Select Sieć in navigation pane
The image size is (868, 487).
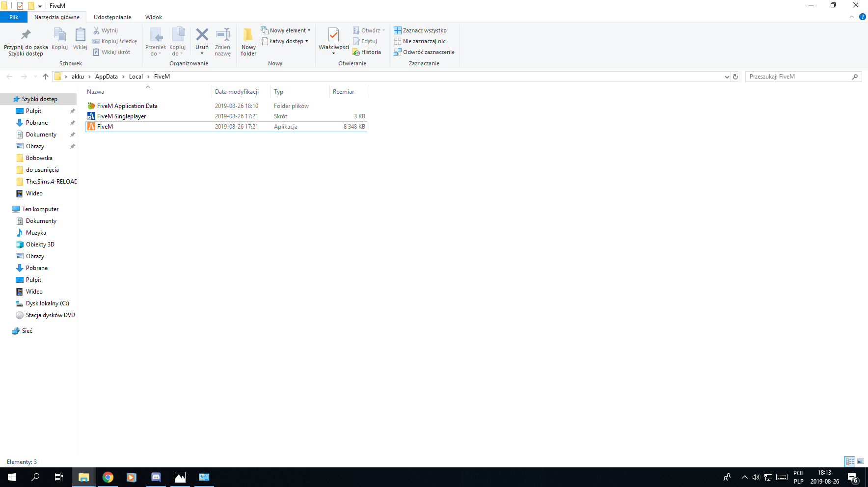pyautogui.click(x=27, y=331)
